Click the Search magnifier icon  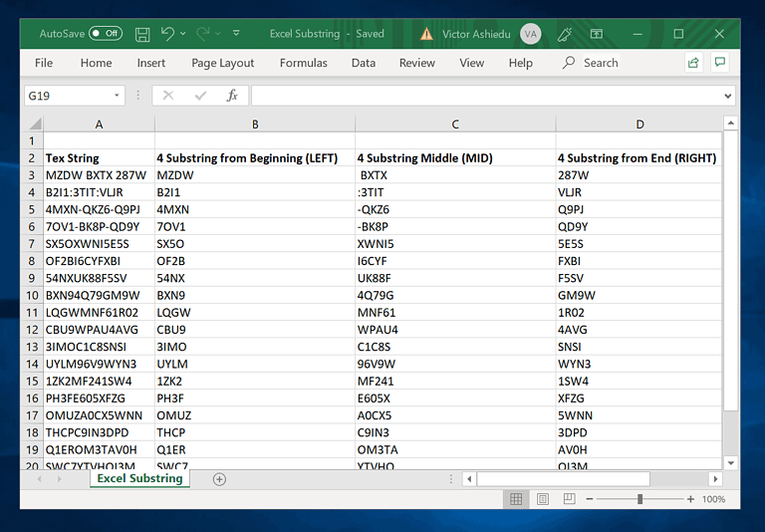click(x=569, y=63)
